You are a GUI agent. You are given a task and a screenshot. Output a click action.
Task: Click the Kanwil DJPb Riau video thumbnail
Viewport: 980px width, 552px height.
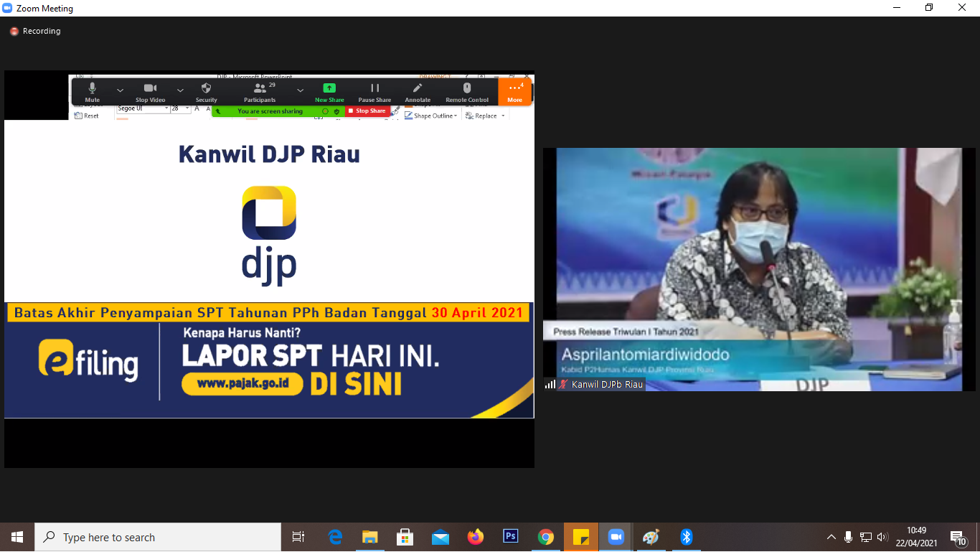(752, 269)
